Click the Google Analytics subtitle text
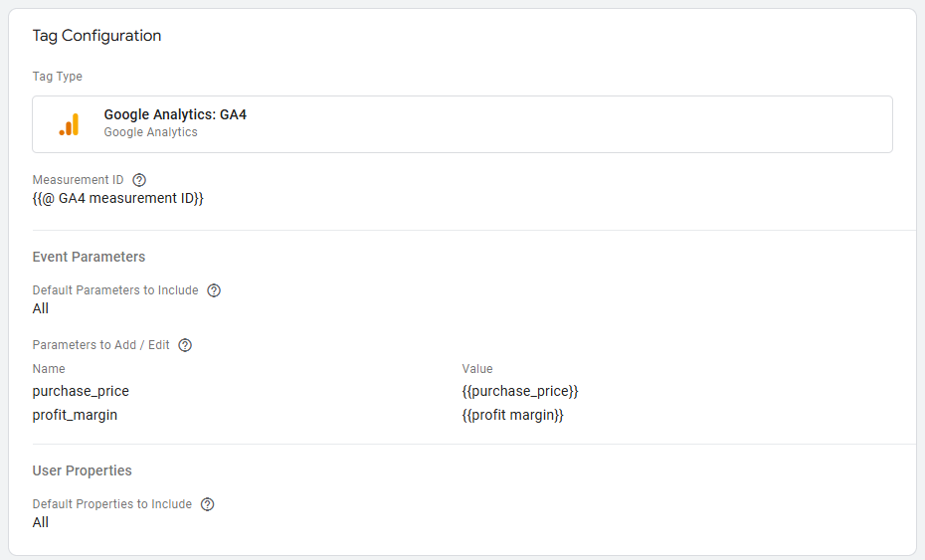The height and width of the screenshot is (560, 925). coord(150,132)
